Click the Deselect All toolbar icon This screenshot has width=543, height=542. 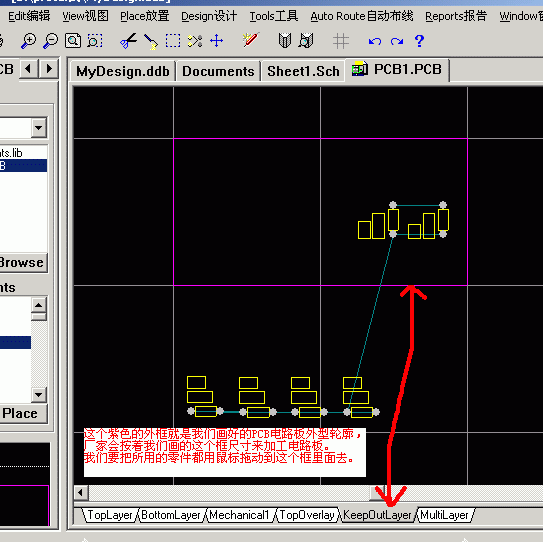pyautogui.click(x=195, y=41)
